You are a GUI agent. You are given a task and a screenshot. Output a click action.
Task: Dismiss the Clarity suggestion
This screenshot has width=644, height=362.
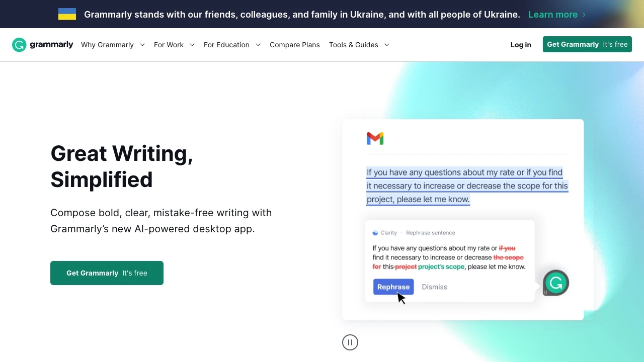tap(434, 287)
